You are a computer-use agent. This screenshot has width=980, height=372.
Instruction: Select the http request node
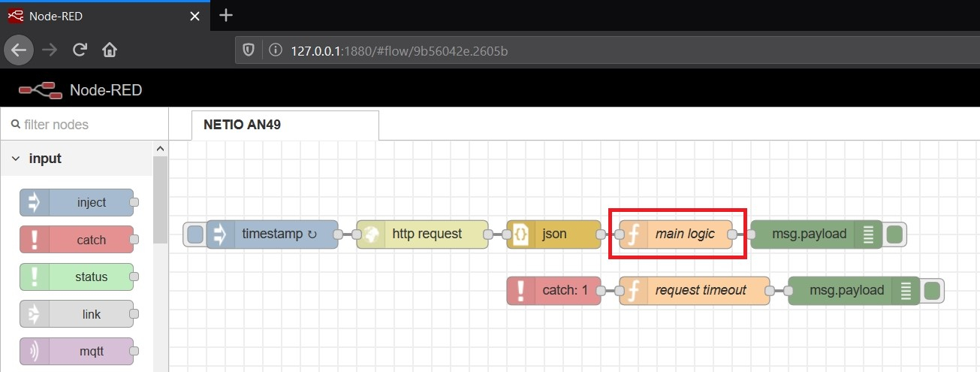click(x=422, y=234)
